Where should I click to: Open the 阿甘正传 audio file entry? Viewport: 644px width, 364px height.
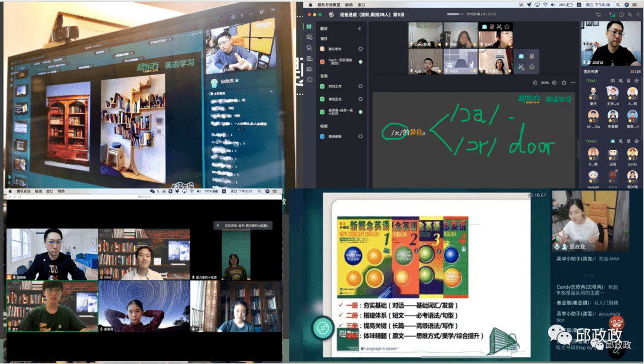[x=335, y=86]
